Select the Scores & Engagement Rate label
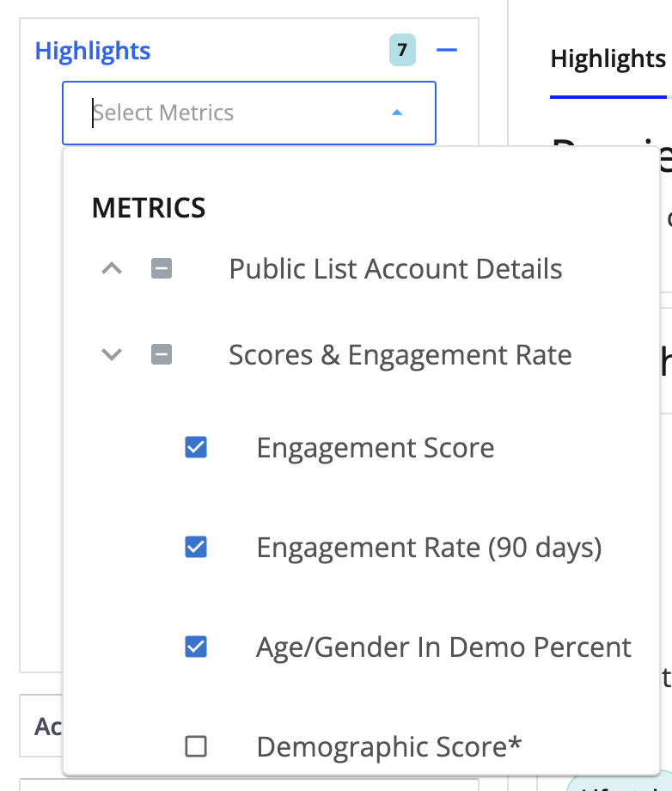Image resolution: width=672 pixels, height=791 pixels. point(400,355)
